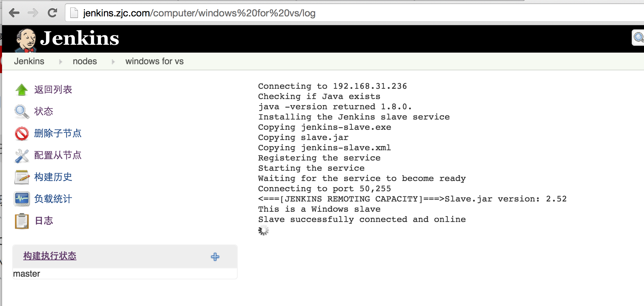Screen dimensions: 644x306
Task: Reload the page with refresh icon
Action: [52, 13]
